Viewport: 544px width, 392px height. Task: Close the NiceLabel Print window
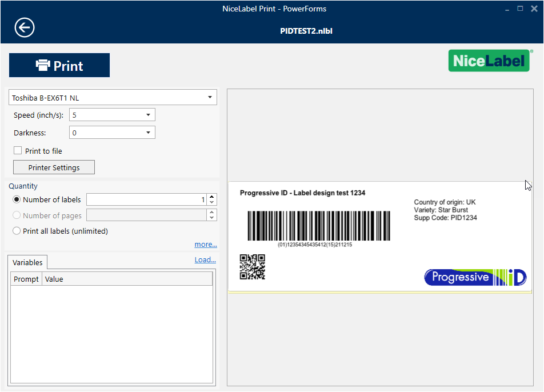[x=534, y=9]
